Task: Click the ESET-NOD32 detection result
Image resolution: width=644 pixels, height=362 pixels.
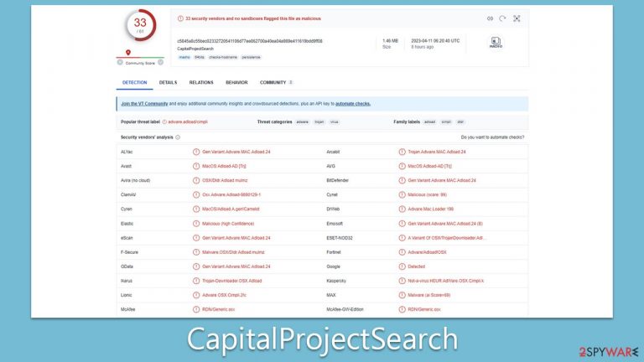Action: click(446, 238)
